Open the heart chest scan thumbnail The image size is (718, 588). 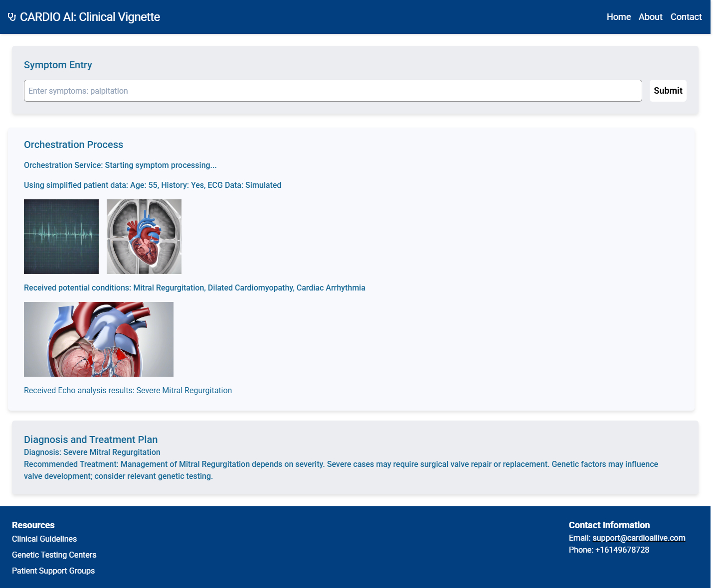[144, 237]
